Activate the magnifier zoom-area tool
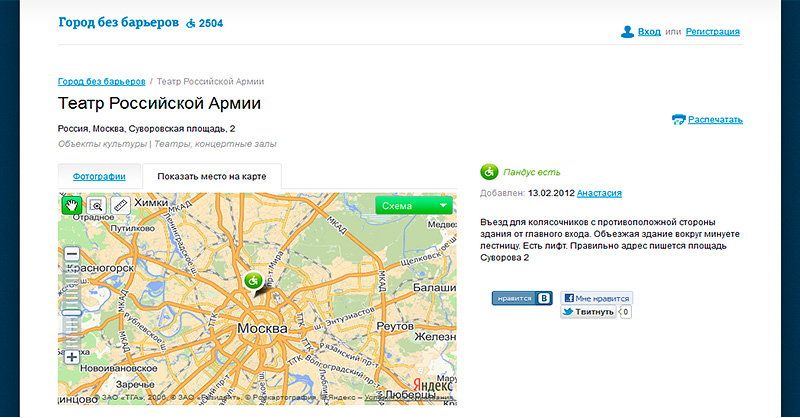 click(x=96, y=205)
